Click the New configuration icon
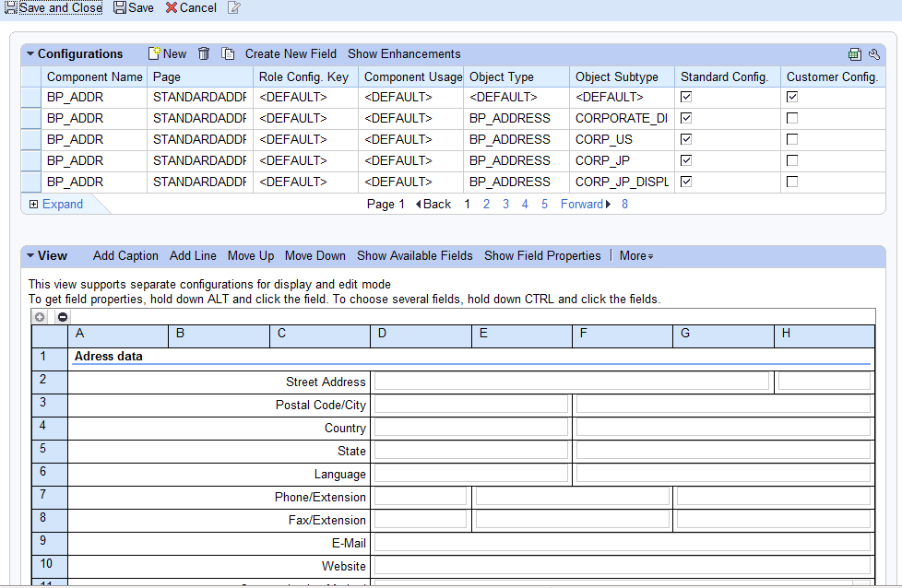Image resolution: width=902 pixels, height=588 pixels. coord(154,53)
